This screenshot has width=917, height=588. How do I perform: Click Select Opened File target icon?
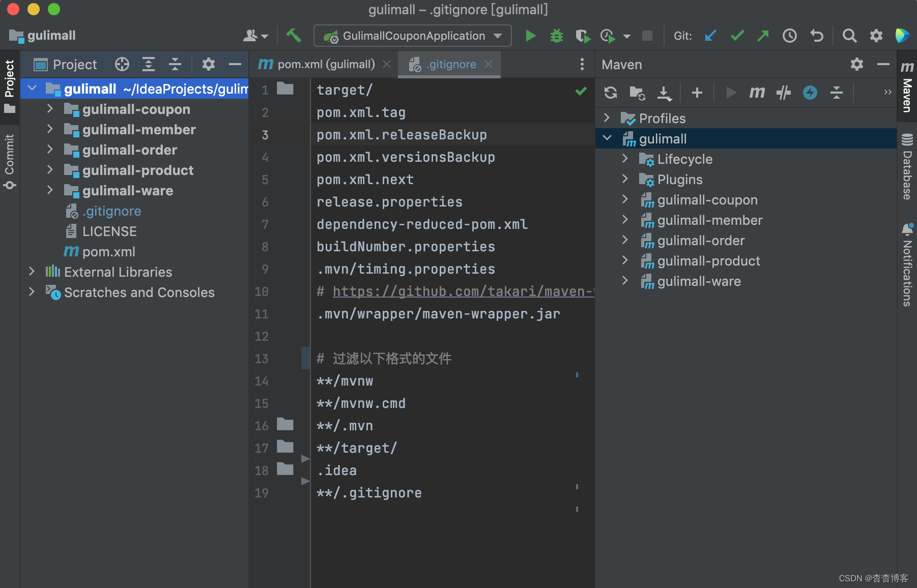122,64
